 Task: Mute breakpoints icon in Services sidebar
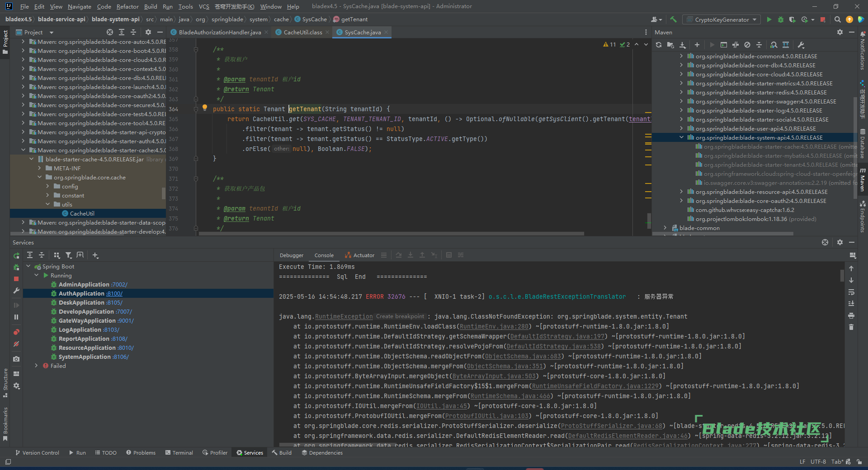click(x=16, y=344)
